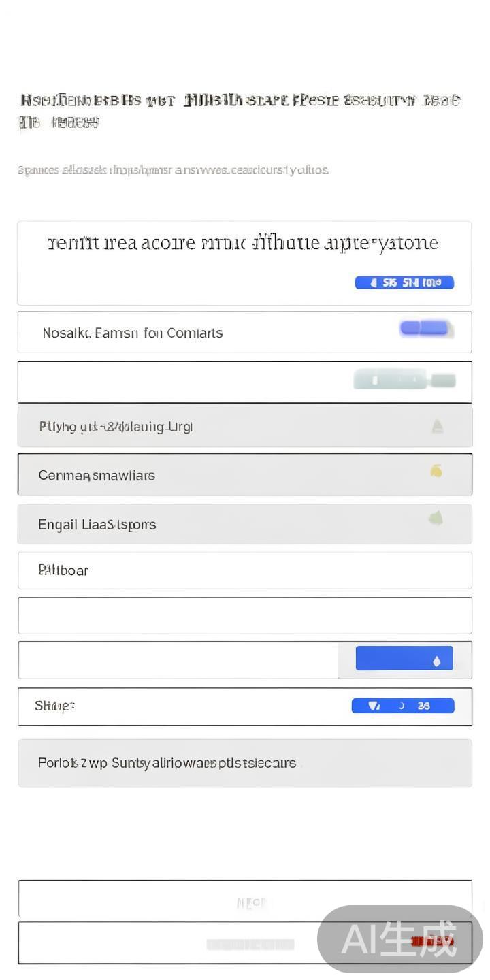Expand the Pllyho row

[x=244, y=427]
